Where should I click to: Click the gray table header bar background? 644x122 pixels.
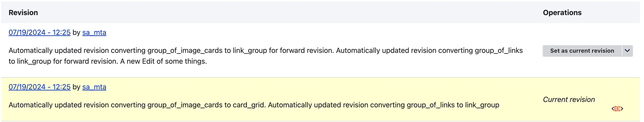[300, 12]
